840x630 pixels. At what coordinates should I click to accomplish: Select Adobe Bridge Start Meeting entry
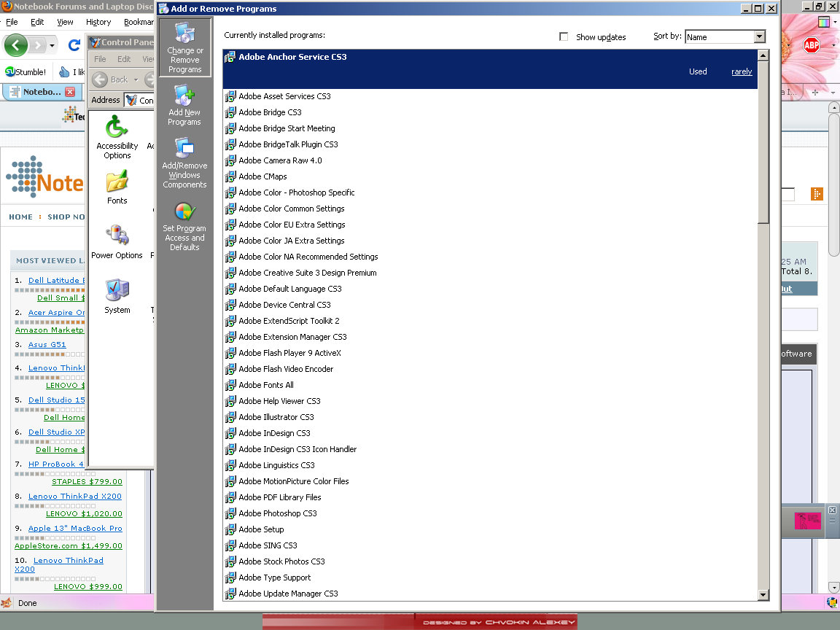(287, 128)
